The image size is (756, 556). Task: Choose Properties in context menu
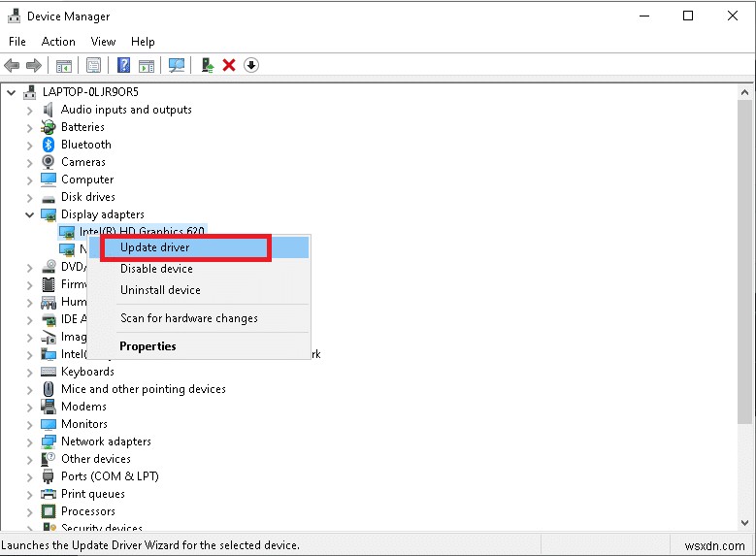point(199,346)
